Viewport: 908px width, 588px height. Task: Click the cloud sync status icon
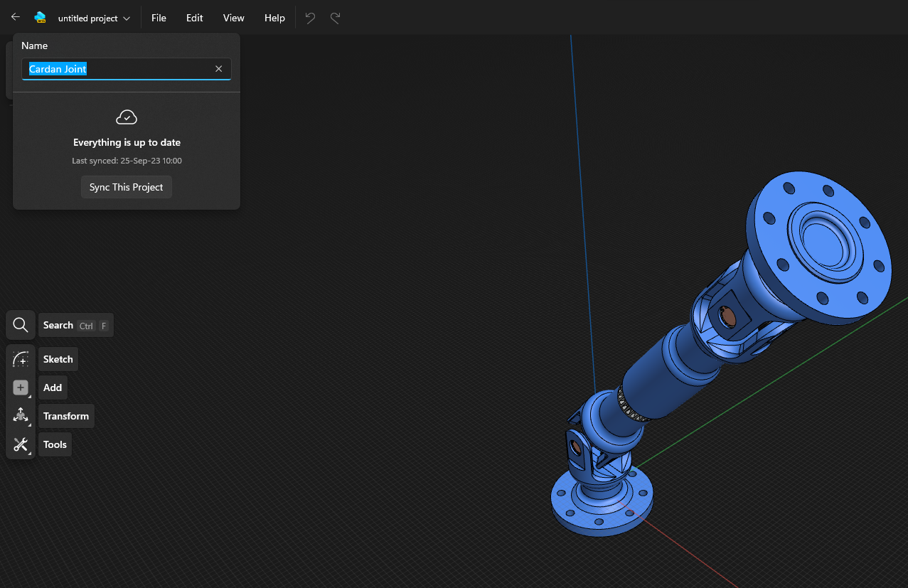(x=127, y=117)
